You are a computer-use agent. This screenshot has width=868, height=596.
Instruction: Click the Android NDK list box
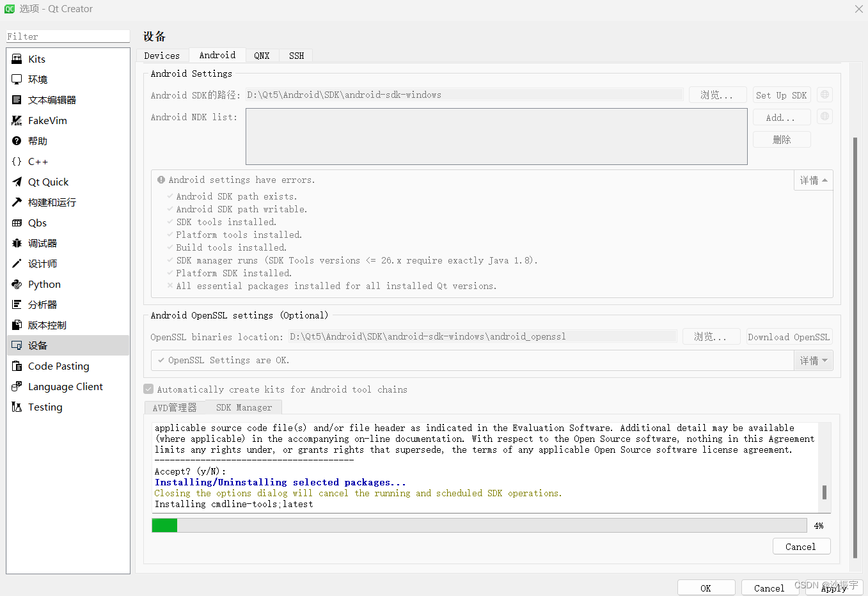(496, 136)
